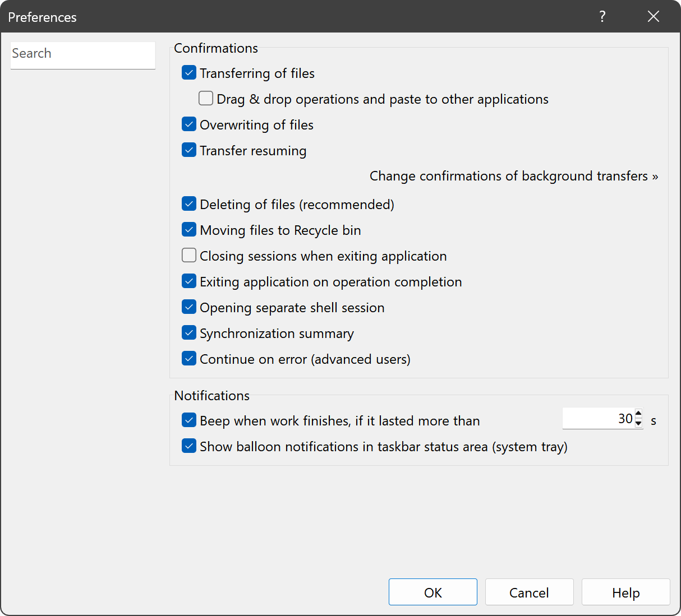Click the Cancel button

529,592
